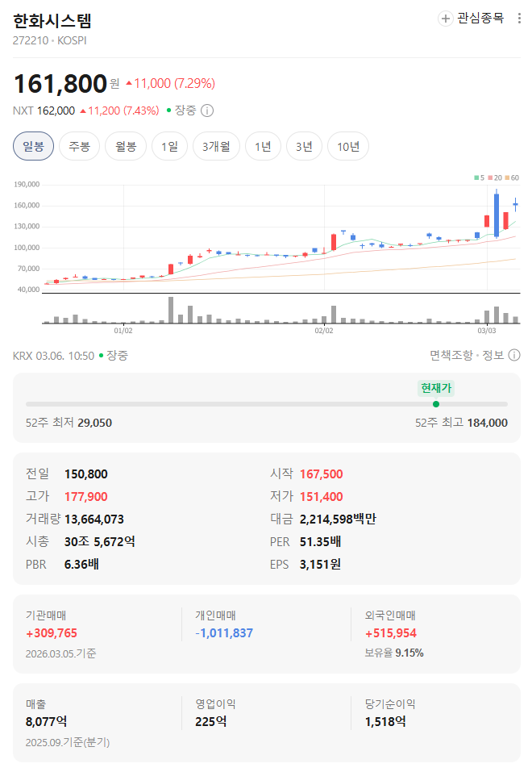Viewport: 532px width, 772px height.
Task: Click the 현재가 marker dot on 52-week bar
Action: [x=436, y=404]
